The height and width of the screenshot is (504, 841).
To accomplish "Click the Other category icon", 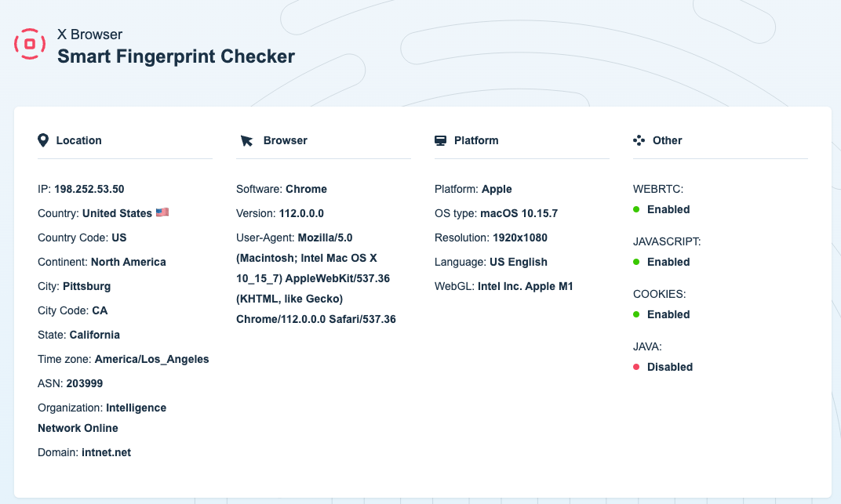I will click(639, 140).
